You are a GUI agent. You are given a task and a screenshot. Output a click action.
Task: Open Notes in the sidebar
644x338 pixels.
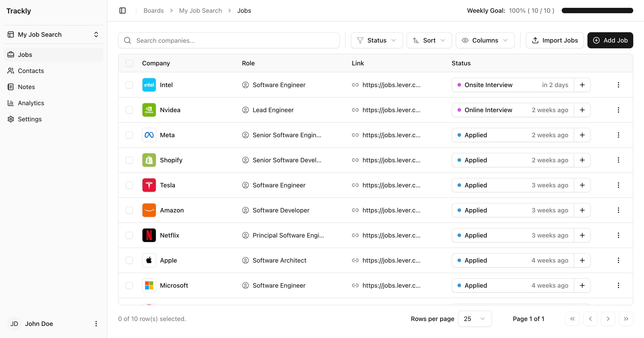pos(53,87)
